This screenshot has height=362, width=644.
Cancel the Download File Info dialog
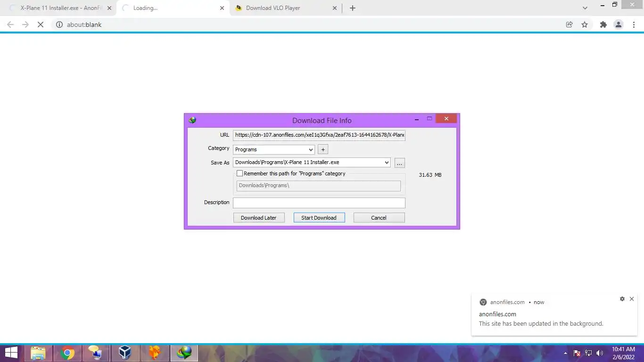[379, 218]
